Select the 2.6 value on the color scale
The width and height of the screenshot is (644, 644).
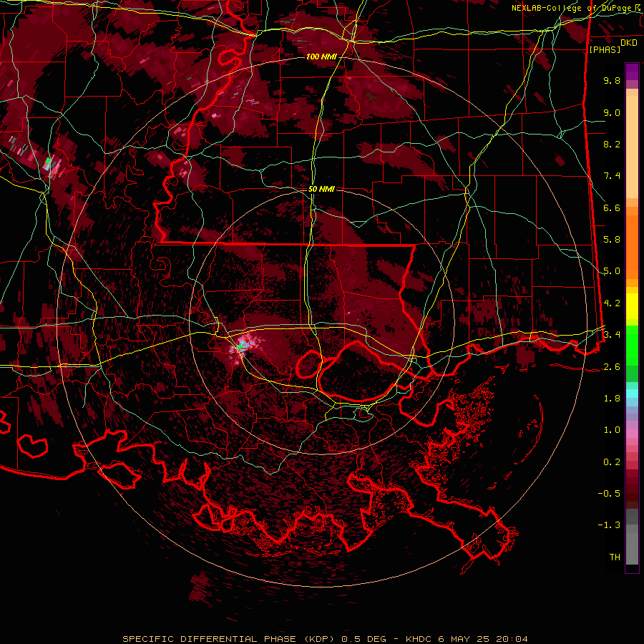612,367
